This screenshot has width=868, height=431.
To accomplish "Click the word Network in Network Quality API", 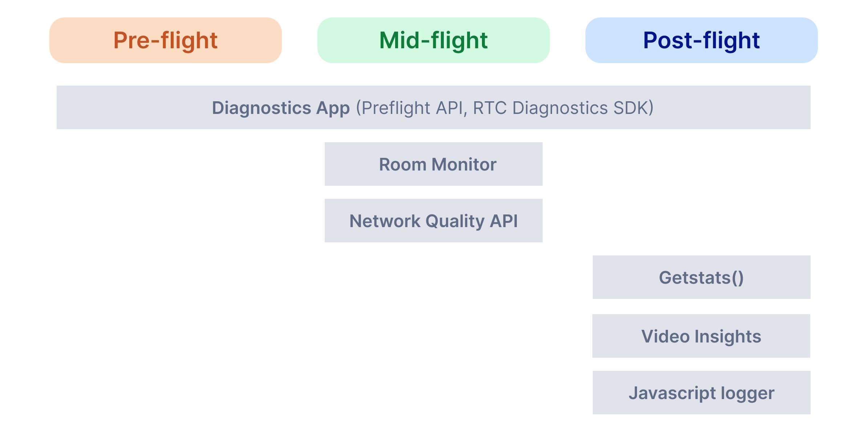I will pyautogui.click(x=385, y=221).
